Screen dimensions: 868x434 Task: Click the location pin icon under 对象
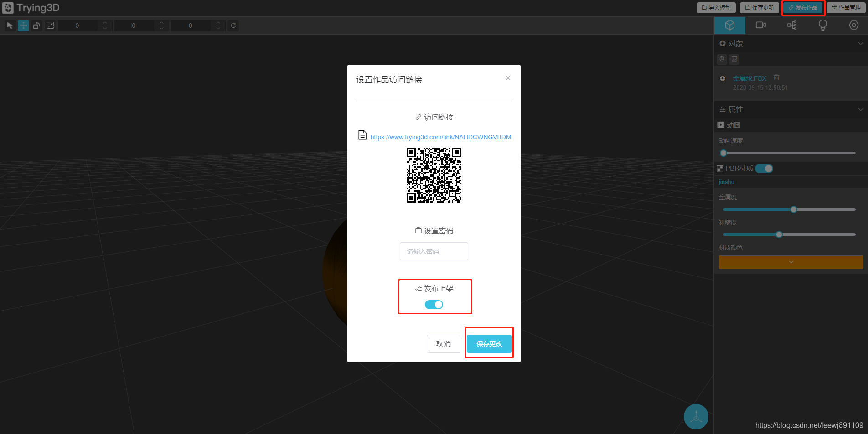(722, 59)
